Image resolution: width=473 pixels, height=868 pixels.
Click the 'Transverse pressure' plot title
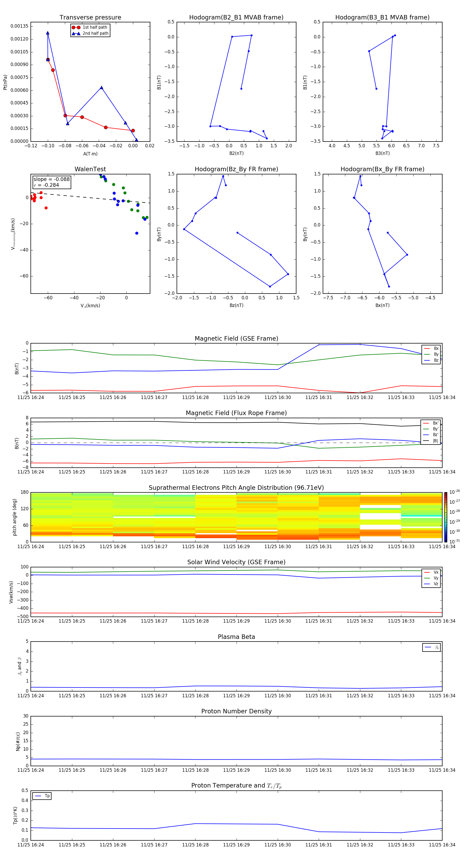[x=90, y=17]
